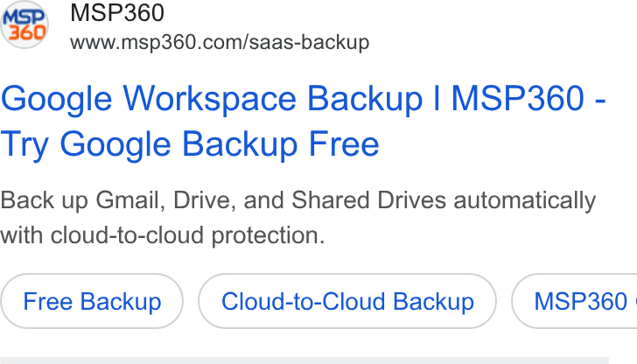Open the MSP360 site name above URL

coord(117,12)
